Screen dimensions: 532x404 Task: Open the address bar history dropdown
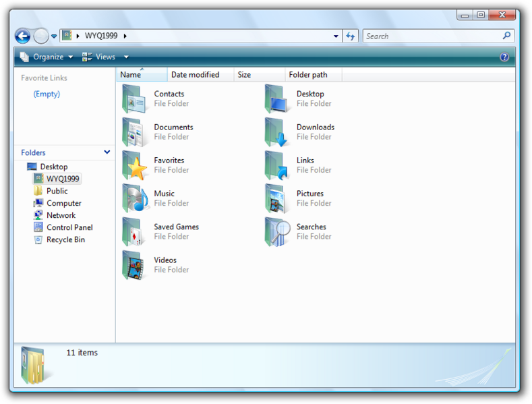coord(336,36)
